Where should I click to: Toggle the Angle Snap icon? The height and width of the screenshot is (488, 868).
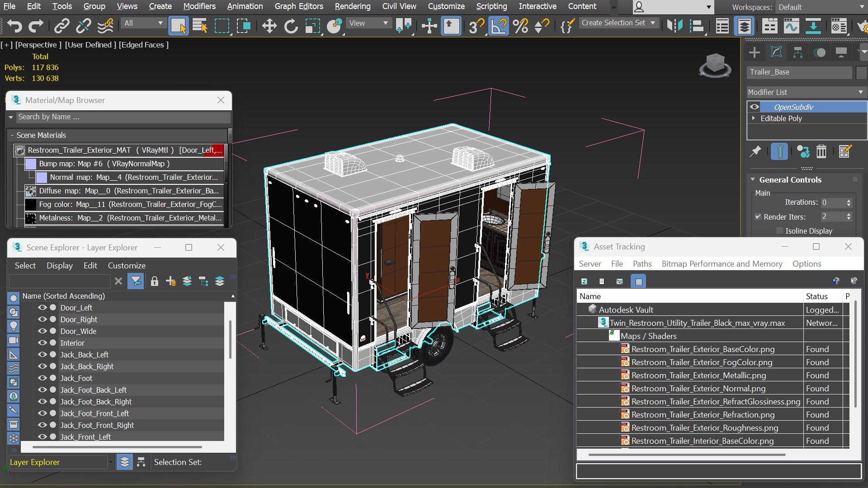[x=499, y=26]
